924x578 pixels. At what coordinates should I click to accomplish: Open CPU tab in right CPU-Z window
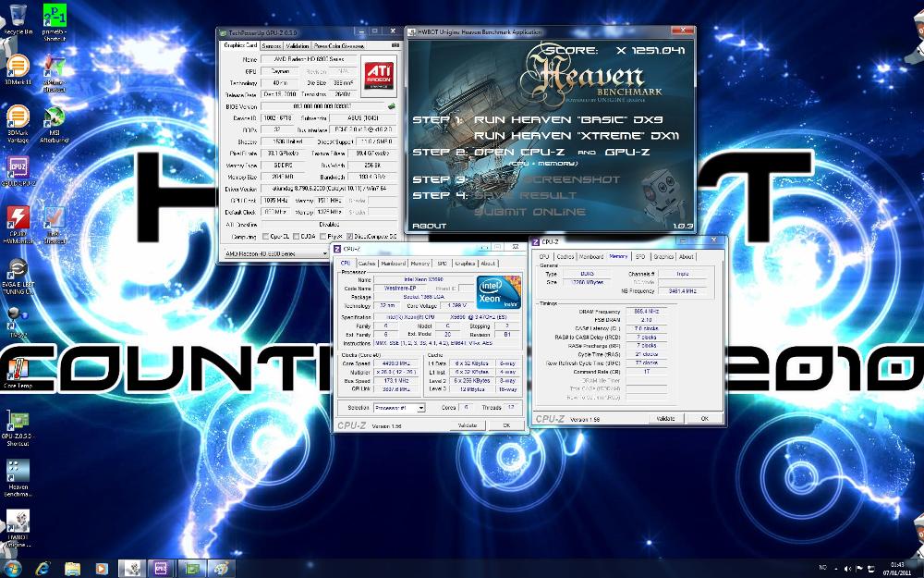(544, 256)
